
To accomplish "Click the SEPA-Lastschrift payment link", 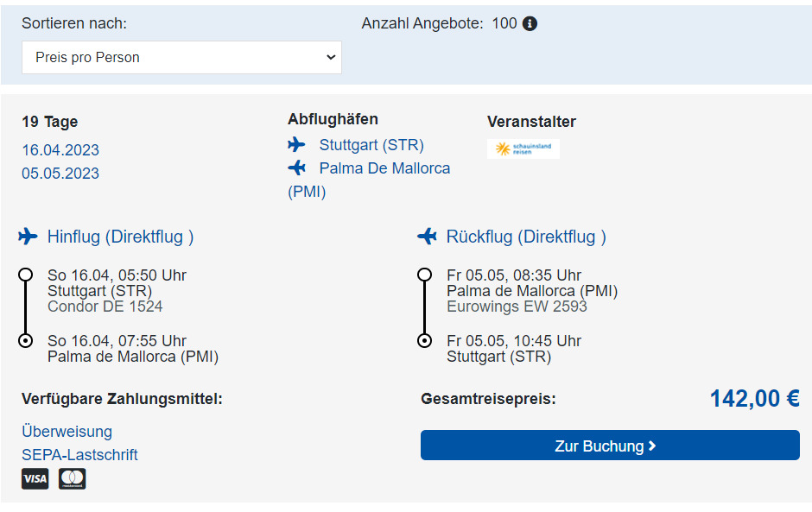I will [x=79, y=455].
